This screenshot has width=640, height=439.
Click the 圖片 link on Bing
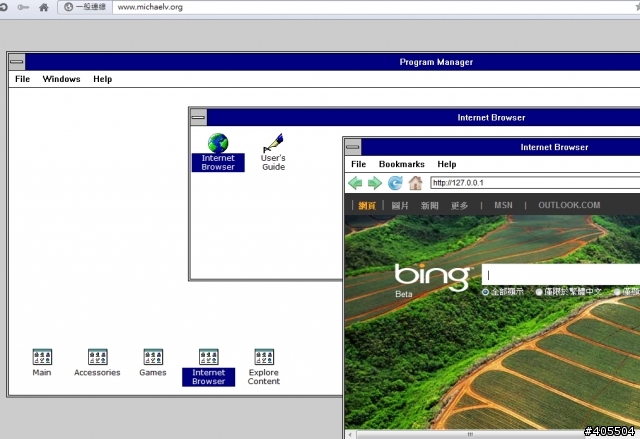click(x=400, y=206)
